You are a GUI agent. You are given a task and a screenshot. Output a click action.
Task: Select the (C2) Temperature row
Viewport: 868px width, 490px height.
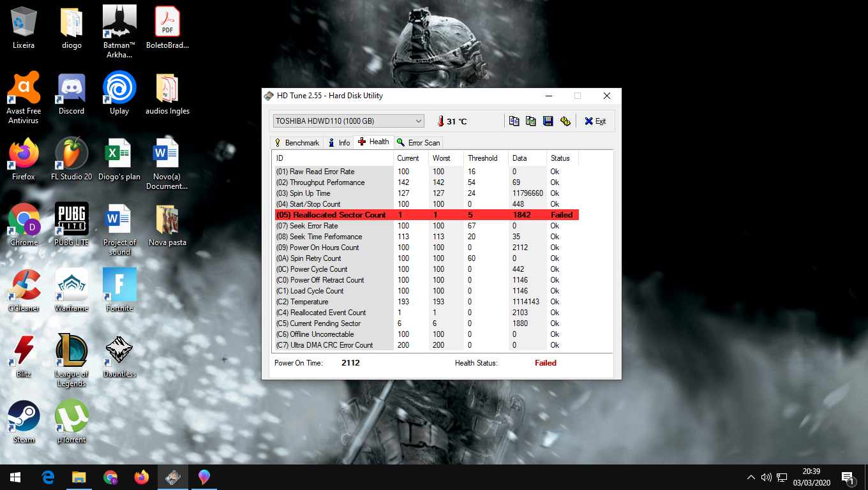426,302
